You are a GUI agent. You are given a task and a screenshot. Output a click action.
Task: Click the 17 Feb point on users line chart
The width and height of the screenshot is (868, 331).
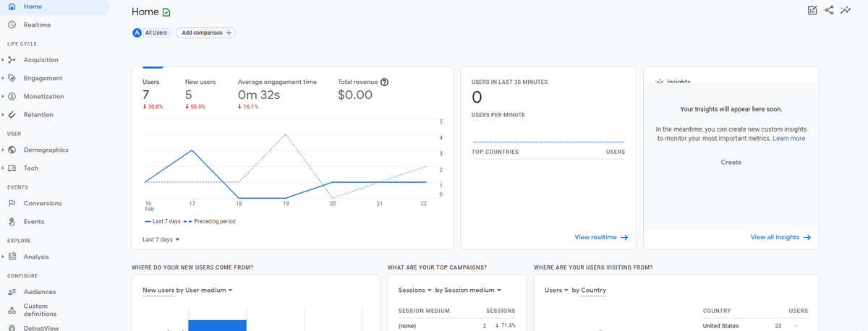pyautogui.click(x=192, y=150)
